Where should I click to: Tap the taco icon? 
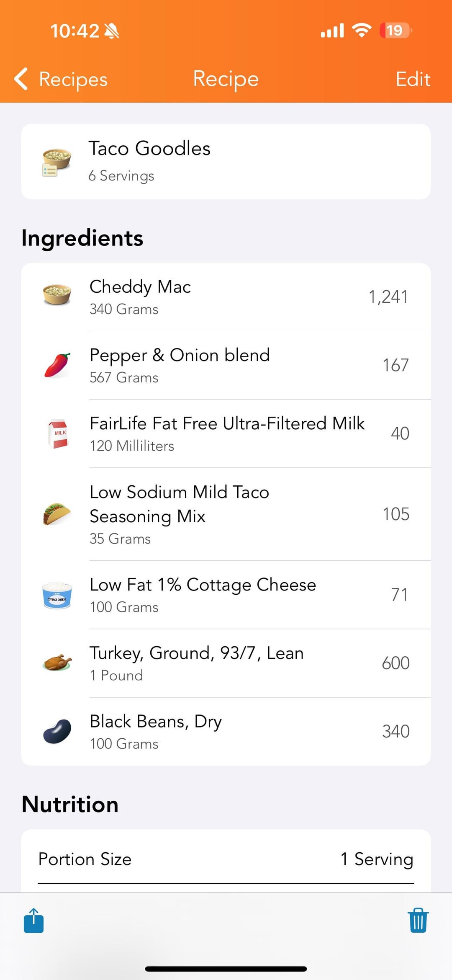57,514
